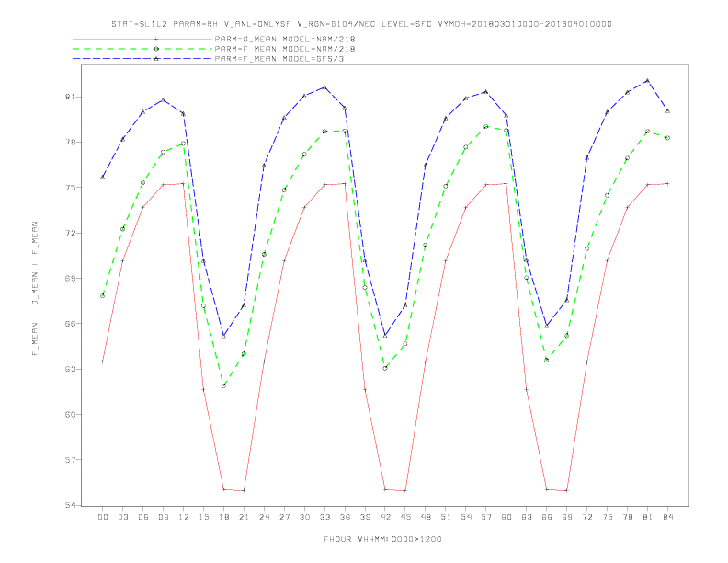Viewport: 728px width, 563px height.
Task: Select legend entry PARM=F_MEAN MODEL=GFS/3
Action: point(279,59)
